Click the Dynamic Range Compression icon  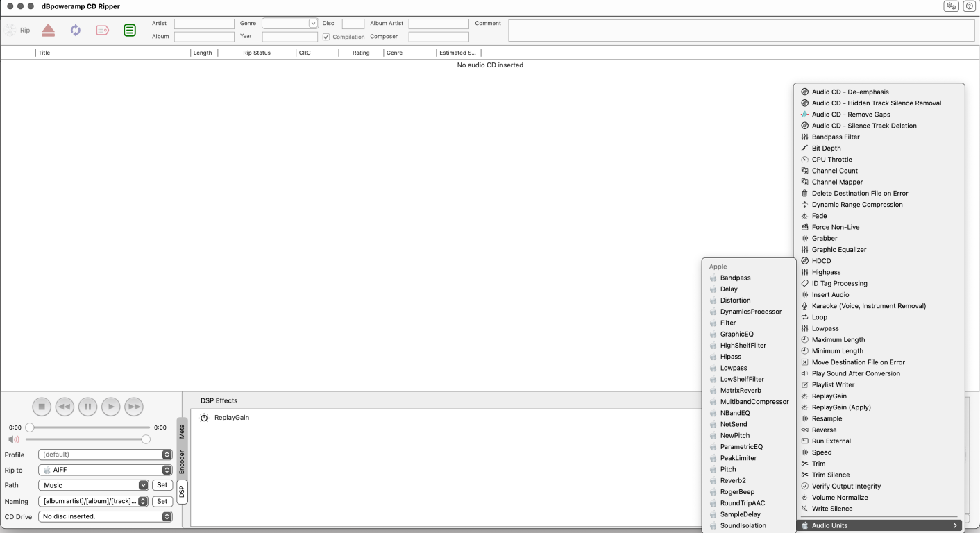(805, 205)
